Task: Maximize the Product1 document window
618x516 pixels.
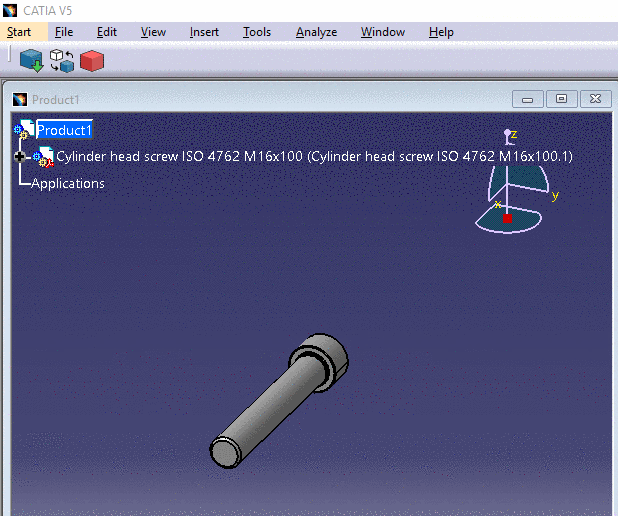Action: point(561,99)
